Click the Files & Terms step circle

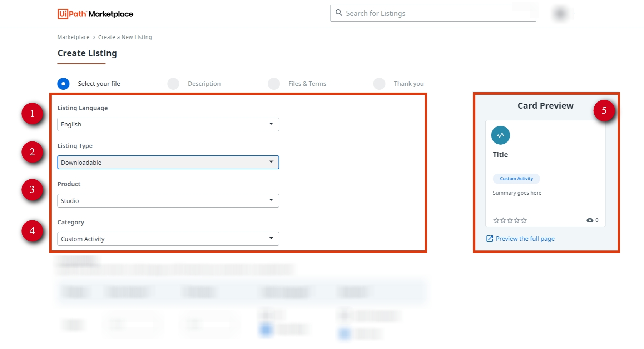274,84
